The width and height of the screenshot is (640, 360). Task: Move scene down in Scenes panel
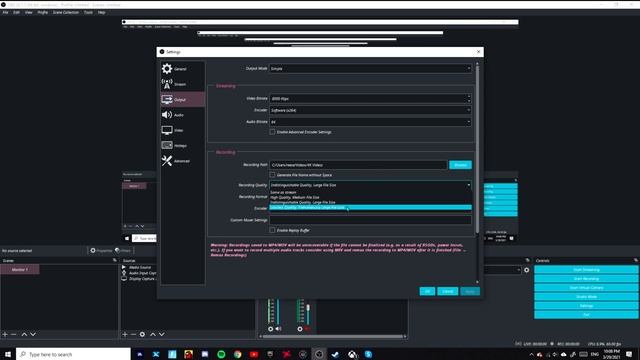click(x=33, y=334)
